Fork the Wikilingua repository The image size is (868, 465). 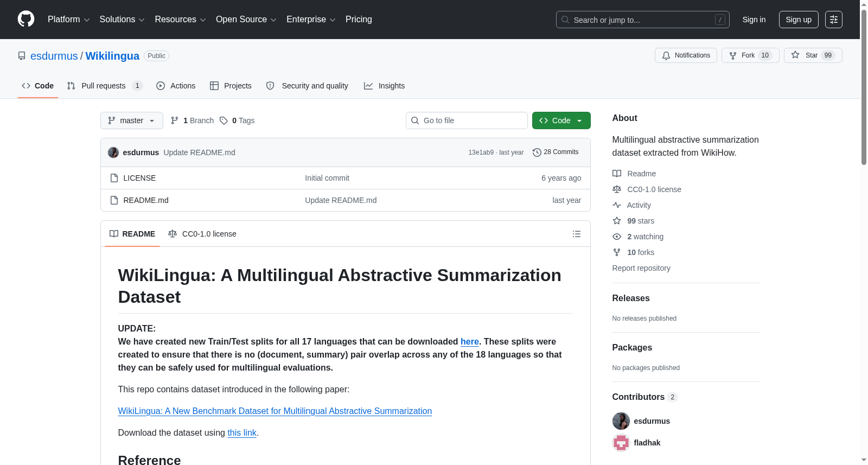(x=750, y=55)
